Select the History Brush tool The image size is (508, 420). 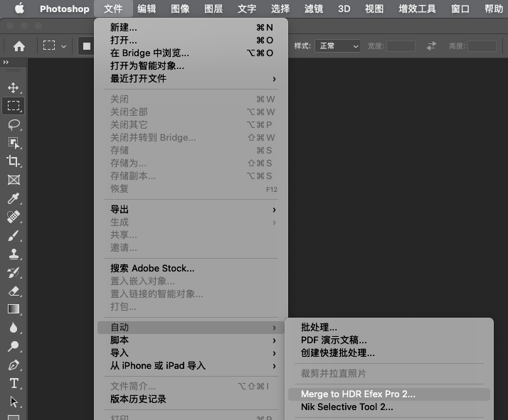click(14, 272)
